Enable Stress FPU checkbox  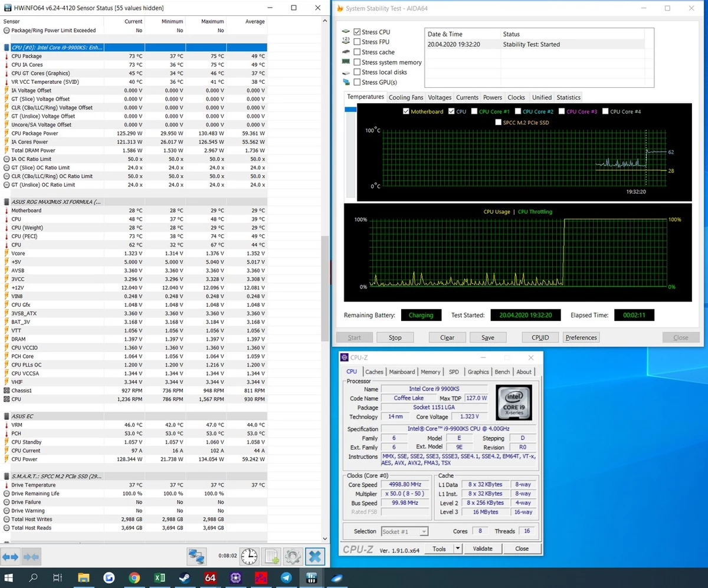point(357,42)
